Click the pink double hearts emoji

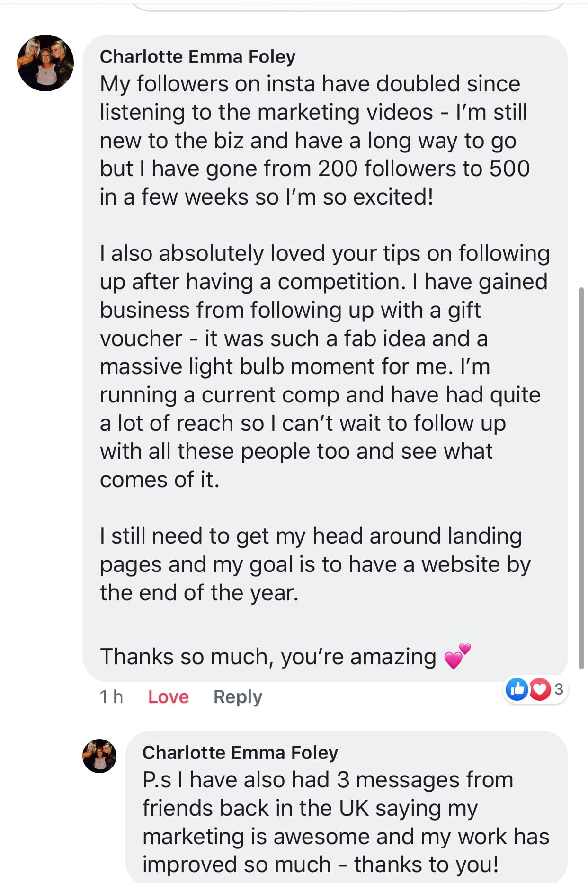[457, 656]
